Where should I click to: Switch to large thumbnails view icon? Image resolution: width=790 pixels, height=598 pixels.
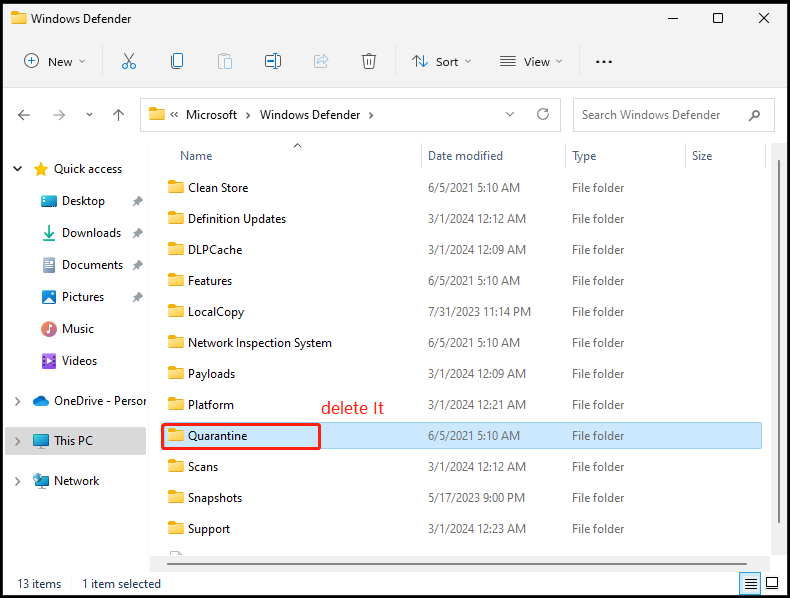point(772,583)
